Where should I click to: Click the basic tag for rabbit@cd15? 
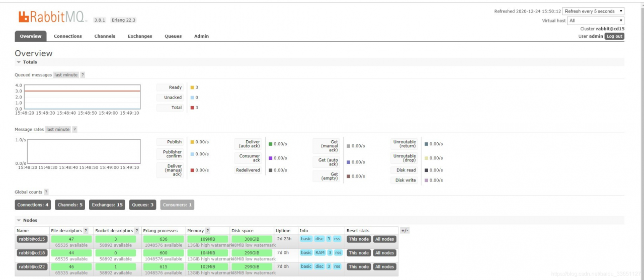pos(306,239)
